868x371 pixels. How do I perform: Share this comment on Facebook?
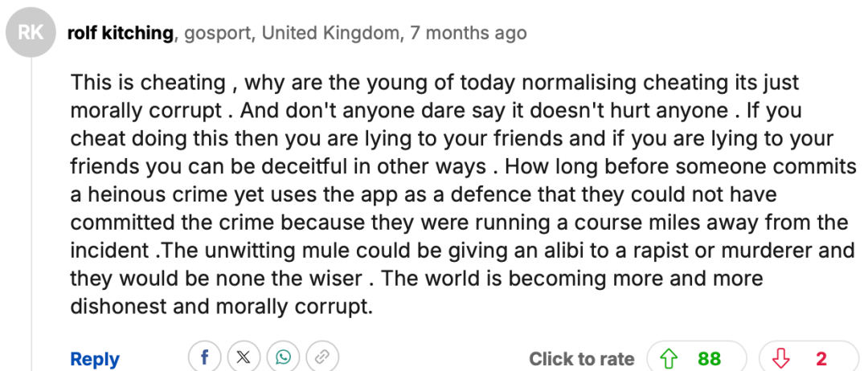(204, 357)
